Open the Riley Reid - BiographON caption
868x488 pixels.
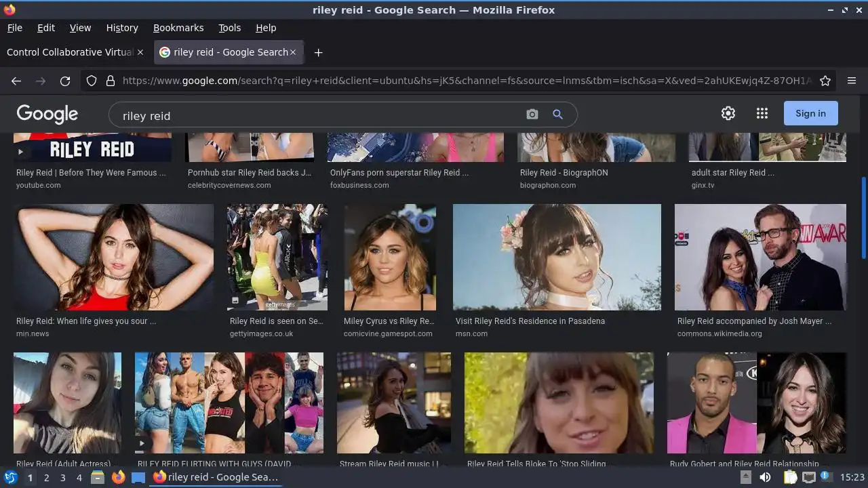coord(564,173)
